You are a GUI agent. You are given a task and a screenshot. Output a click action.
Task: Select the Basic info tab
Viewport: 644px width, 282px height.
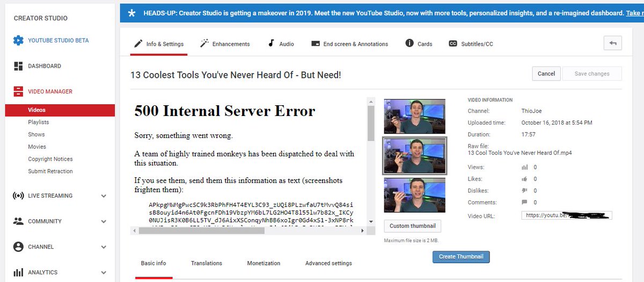point(153,263)
